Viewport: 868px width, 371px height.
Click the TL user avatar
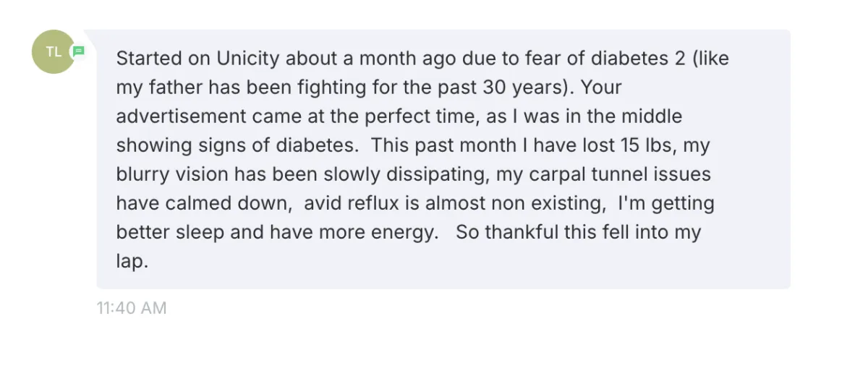tap(53, 52)
